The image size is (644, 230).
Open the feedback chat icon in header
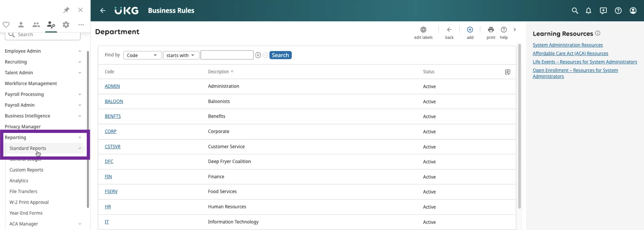(x=603, y=10)
